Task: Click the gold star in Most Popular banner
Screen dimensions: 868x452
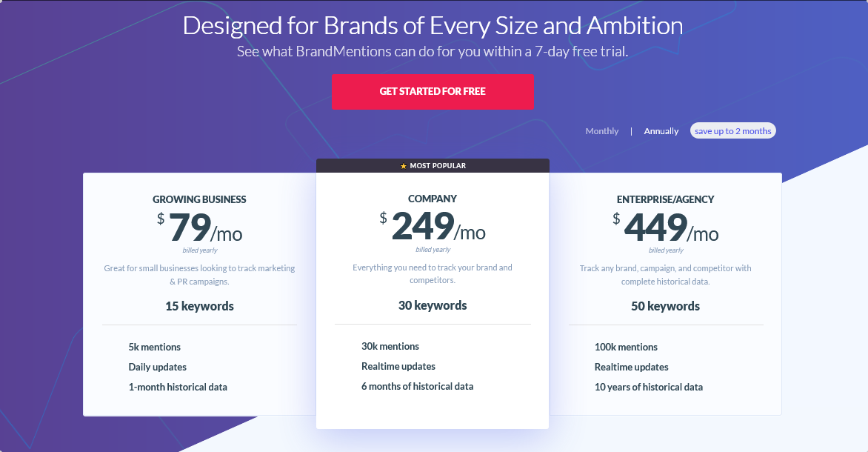Action: 404,166
